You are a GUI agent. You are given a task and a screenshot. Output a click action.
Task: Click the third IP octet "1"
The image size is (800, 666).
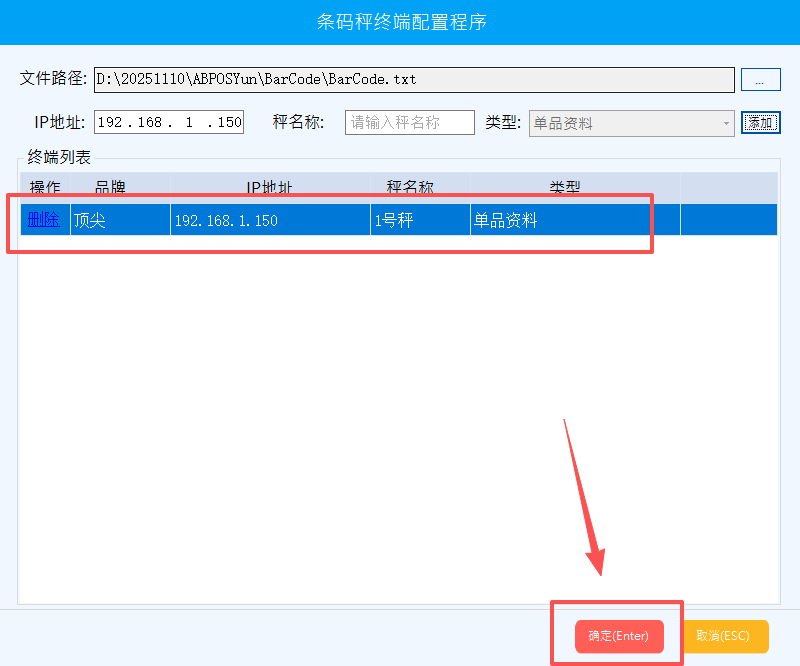[x=189, y=122]
